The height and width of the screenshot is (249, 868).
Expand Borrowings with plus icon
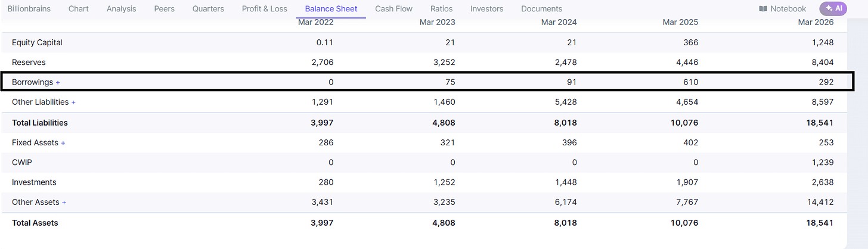tap(58, 82)
